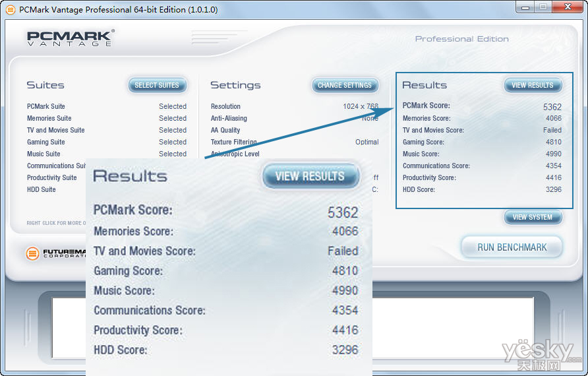The width and height of the screenshot is (588, 376).
Task: Click the PCMark Vantage title bar icon
Action: pyautogui.click(x=11, y=10)
